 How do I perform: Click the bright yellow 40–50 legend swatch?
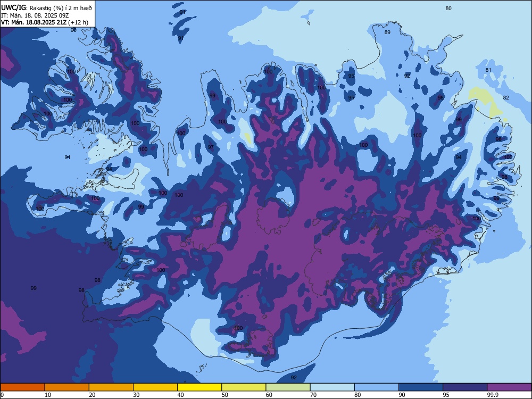pyautogui.click(x=199, y=387)
